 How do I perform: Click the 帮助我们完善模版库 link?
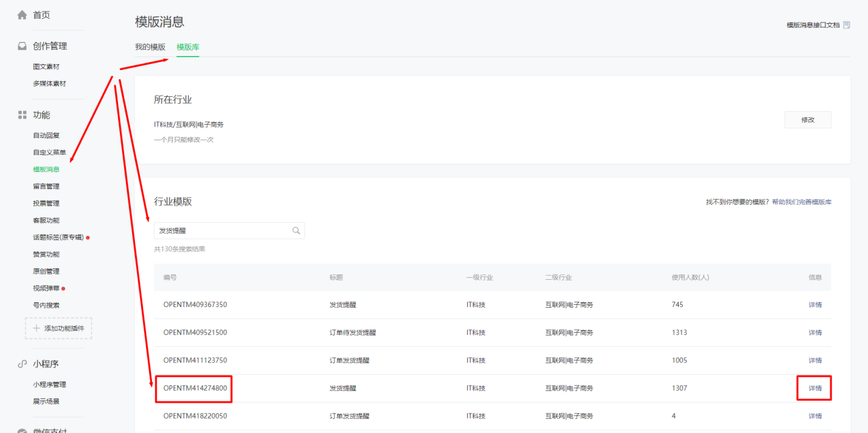click(801, 202)
